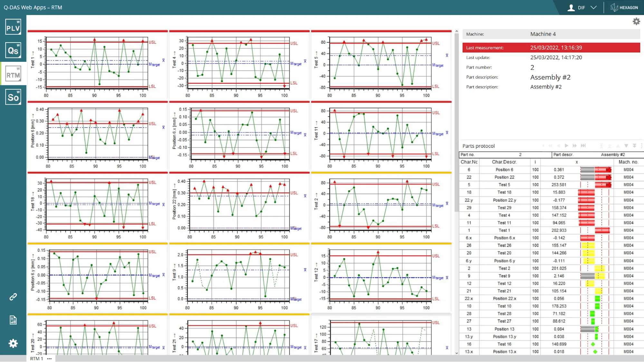
Task: Open the So web app
Action: [x=13, y=97]
